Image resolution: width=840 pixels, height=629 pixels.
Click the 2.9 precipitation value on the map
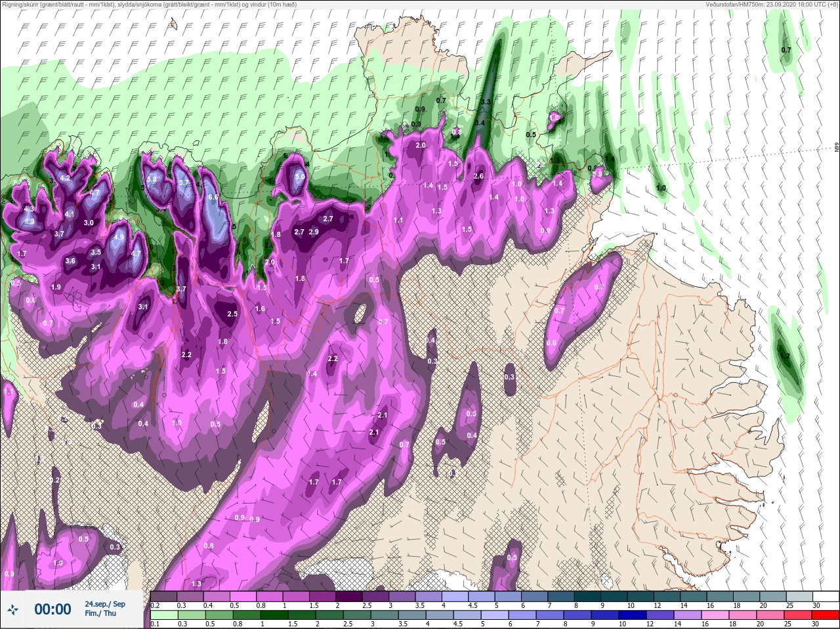[314, 232]
